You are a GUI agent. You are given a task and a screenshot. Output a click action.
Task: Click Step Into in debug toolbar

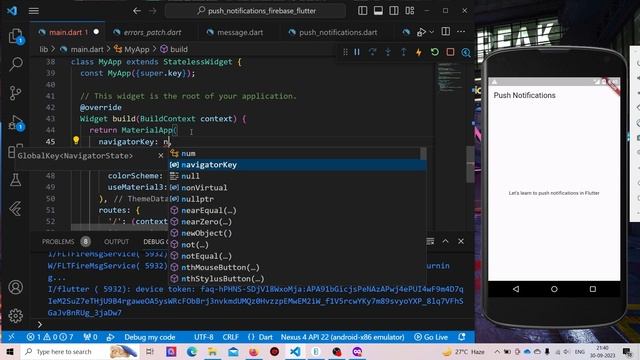click(388, 52)
